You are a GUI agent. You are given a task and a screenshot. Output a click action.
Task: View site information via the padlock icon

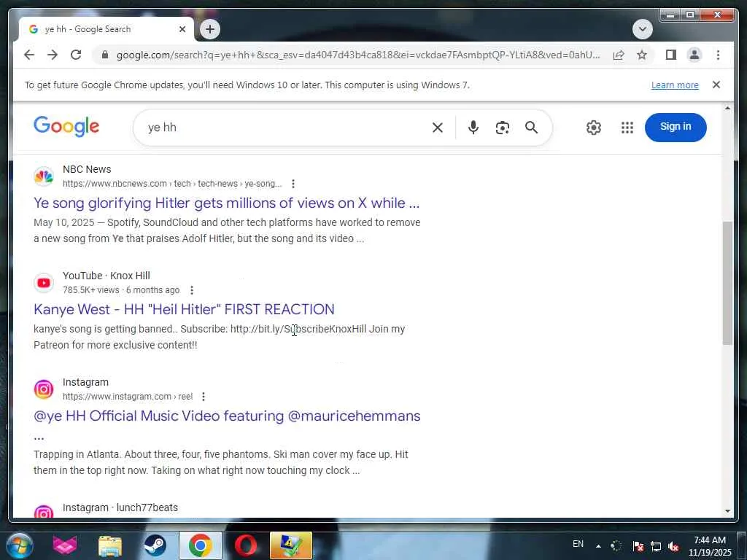[105, 55]
